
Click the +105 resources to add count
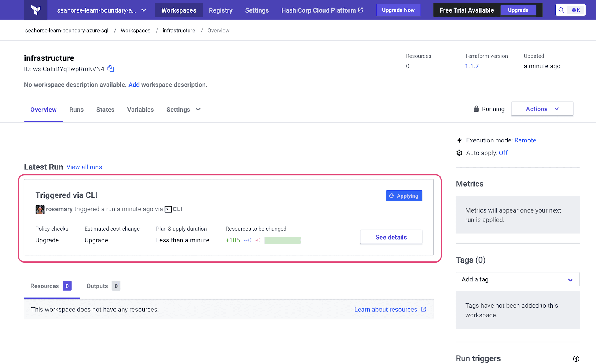click(x=233, y=240)
